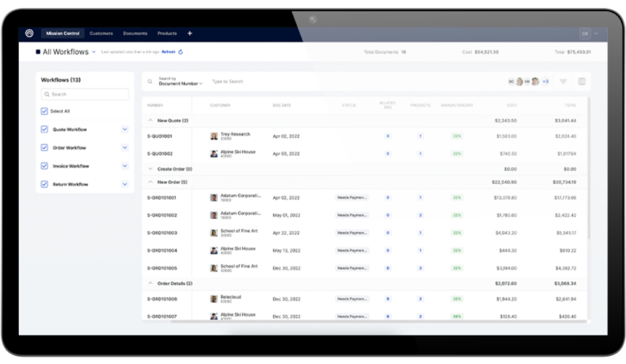The image size is (626, 364).
Task: Uncheck the Invoice Workflow checkbox
Action: coord(44,166)
